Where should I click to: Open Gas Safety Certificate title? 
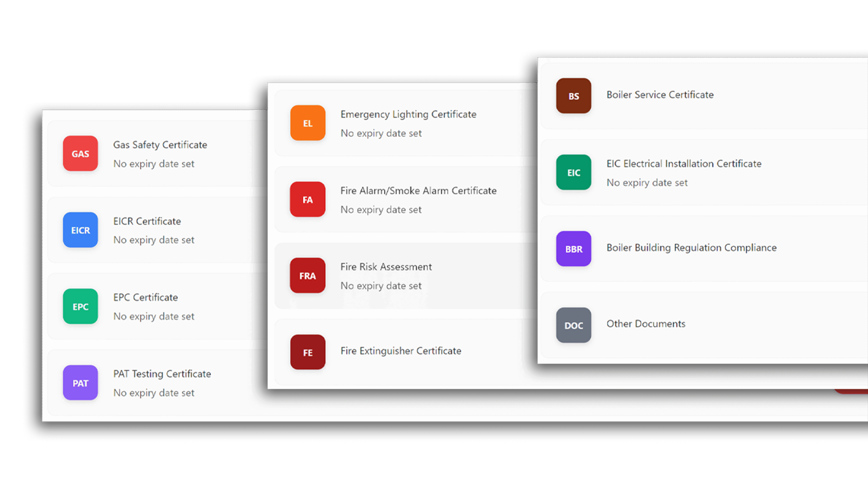(160, 145)
